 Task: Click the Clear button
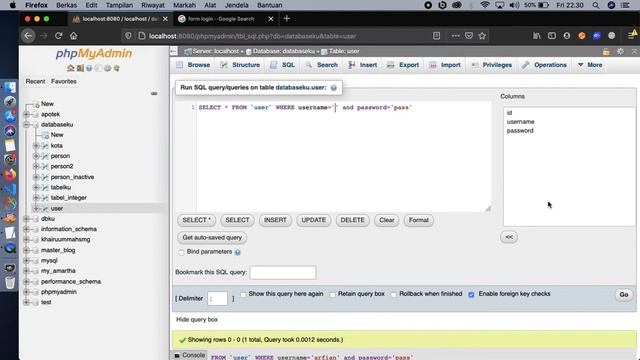pyautogui.click(x=387, y=220)
